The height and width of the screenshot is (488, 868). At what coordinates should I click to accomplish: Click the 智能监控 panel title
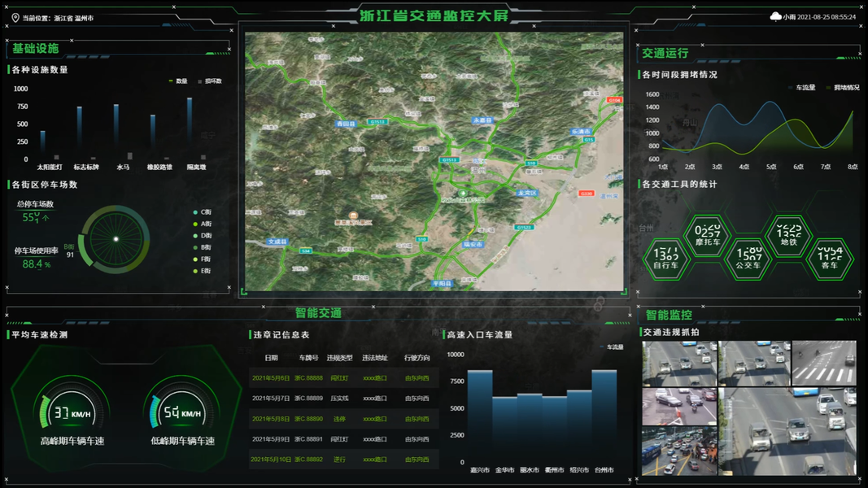669,315
